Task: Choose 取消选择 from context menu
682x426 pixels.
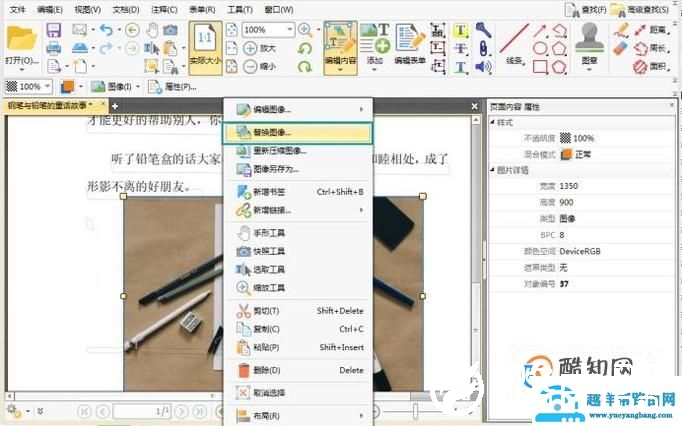Action: [298, 393]
